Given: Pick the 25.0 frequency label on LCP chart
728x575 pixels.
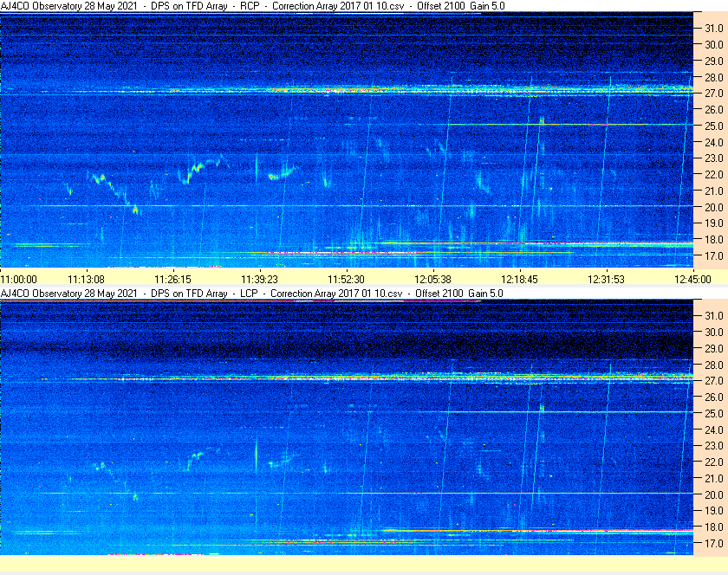Looking at the screenshot, I should click(x=714, y=414).
